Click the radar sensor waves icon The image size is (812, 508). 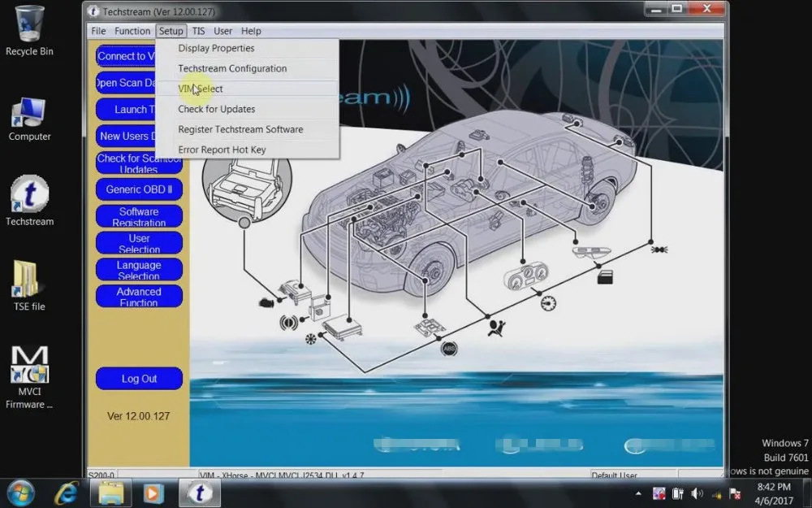[288, 323]
